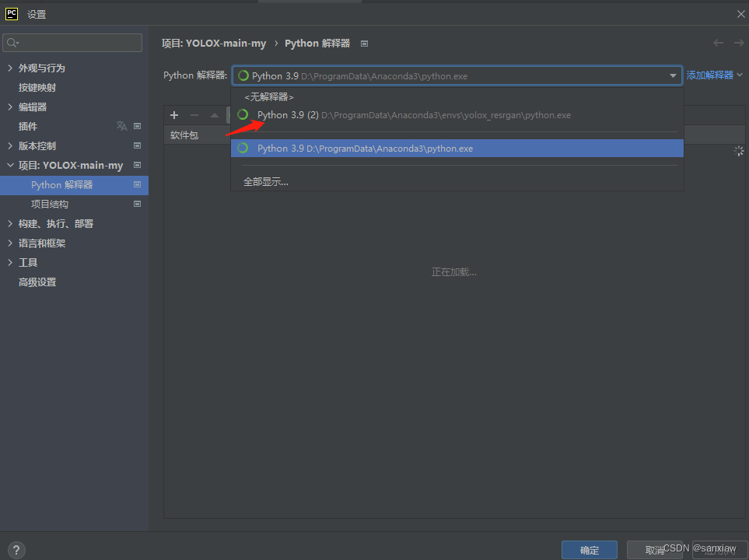Click the search magnifier icon in settings
The image size is (749, 560).
[x=12, y=43]
